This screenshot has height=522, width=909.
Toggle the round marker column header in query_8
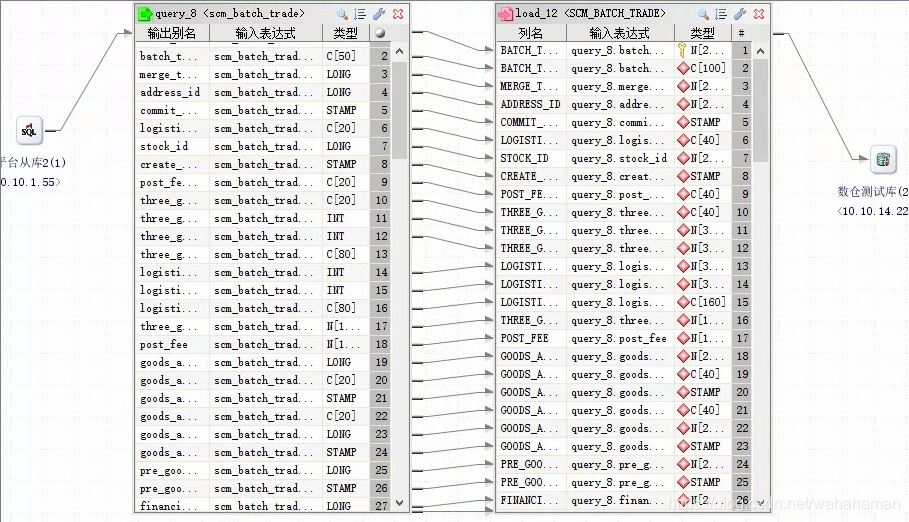380,33
